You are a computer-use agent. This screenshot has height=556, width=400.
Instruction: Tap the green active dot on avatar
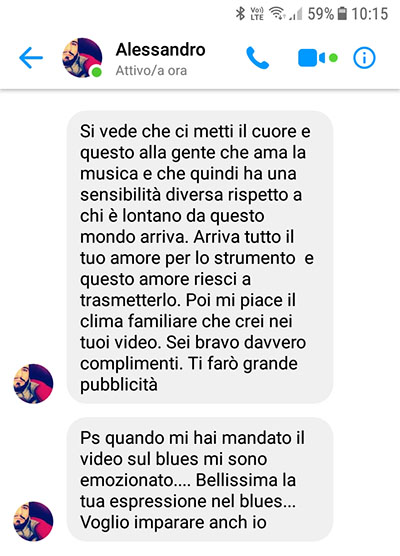(96, 72)
